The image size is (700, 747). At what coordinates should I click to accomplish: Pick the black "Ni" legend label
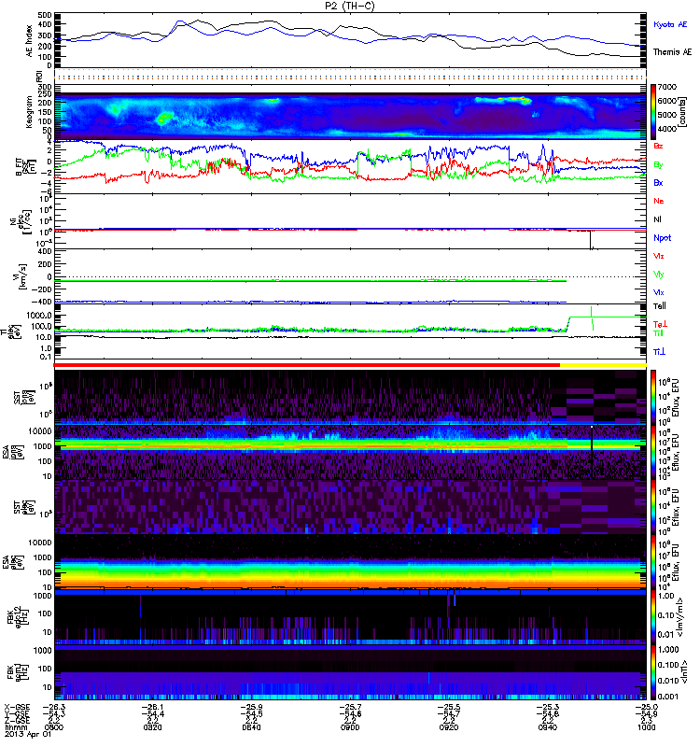tap(658, 219)
